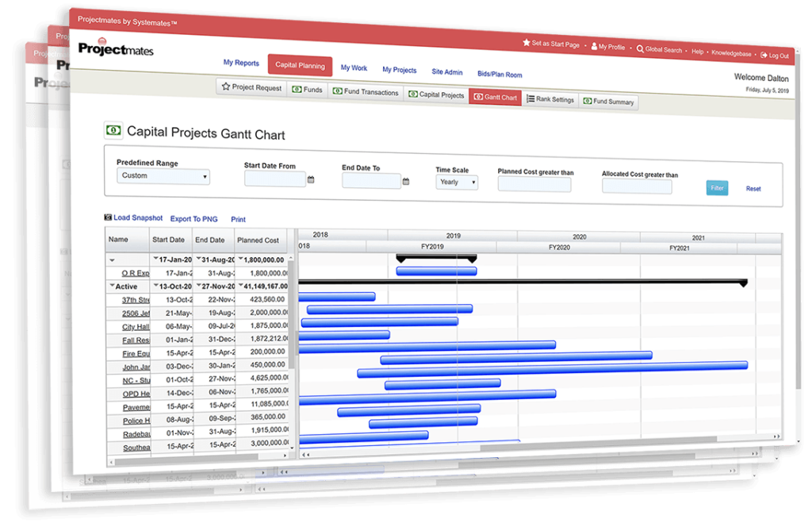Viewport: 812px width, 527px height.
Task: Collapse the first unnamed project group
Action: pos(112,260)
